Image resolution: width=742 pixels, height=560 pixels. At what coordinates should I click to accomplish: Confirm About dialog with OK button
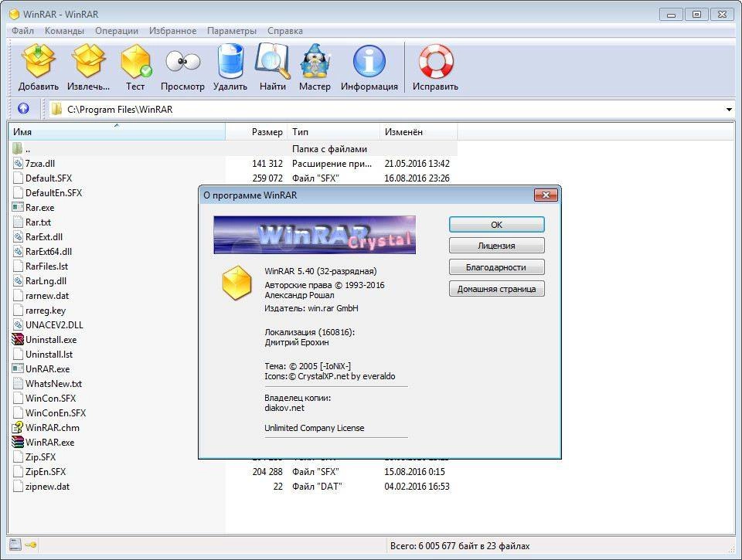coord(496,224)
